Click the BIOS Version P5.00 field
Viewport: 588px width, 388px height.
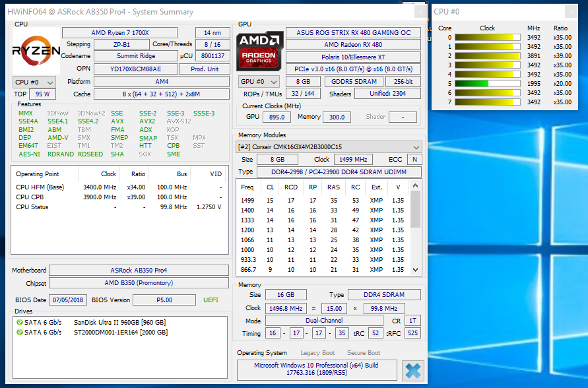click(x=164, y=300)
